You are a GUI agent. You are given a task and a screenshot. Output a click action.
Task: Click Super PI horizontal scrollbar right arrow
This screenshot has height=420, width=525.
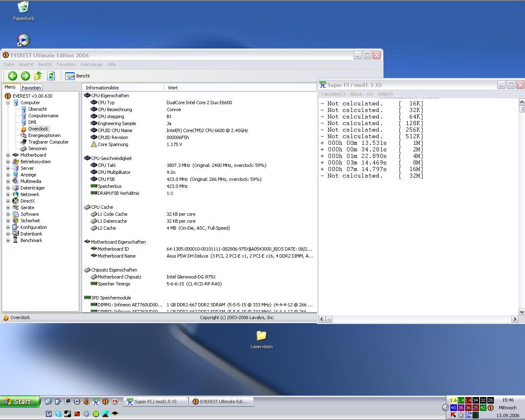[x=515, y=319]
